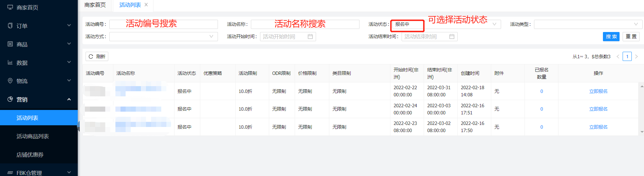Click the 操作 column header
The height and width of the screenshot is (176, 644).
pos(598,73)
